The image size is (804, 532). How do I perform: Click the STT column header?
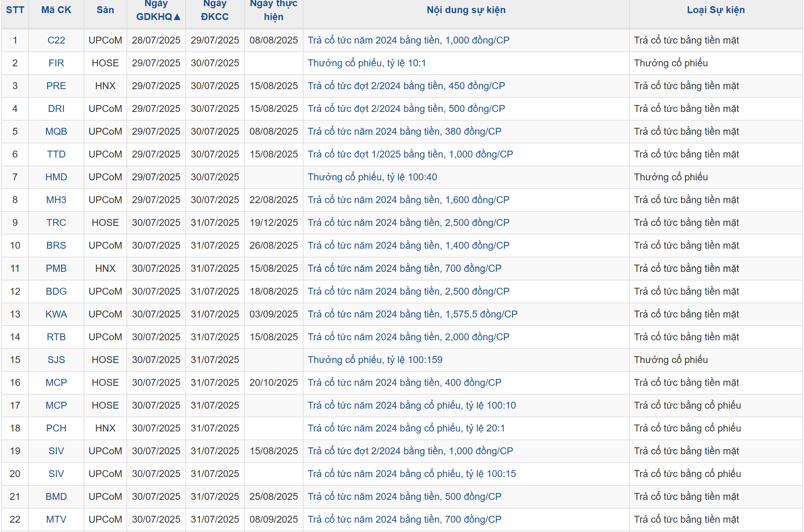point(15,10)
